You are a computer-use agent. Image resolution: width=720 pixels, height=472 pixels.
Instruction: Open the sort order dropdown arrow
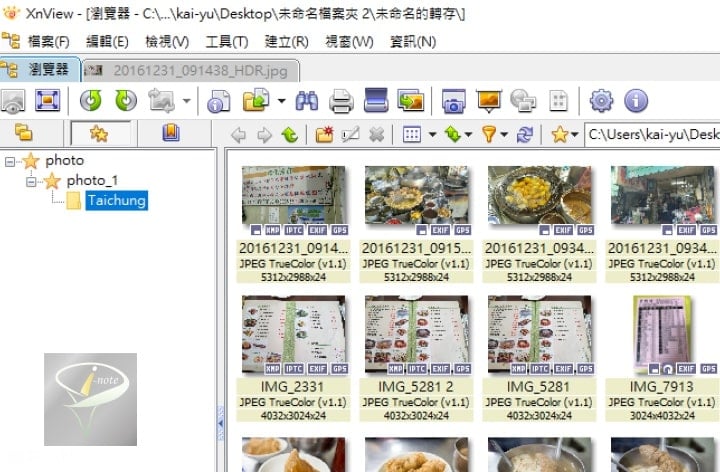pos(468,135)
